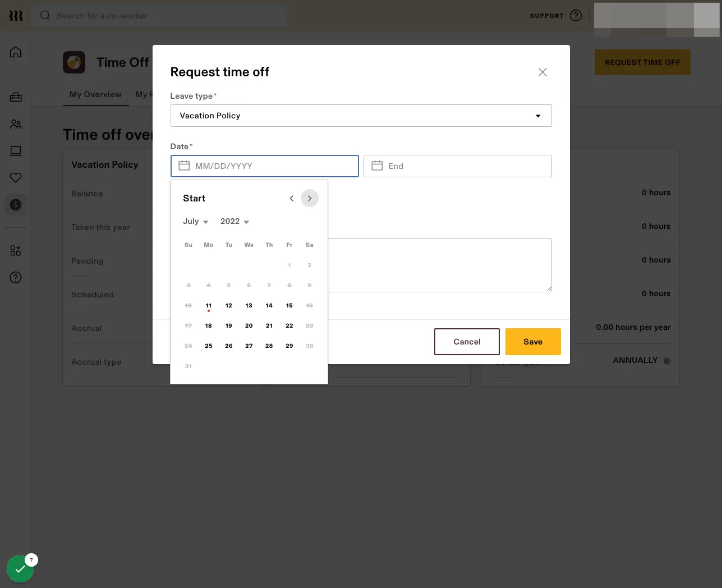
Task: Open the 2022 year dropdown
Action: click(234, 221)
